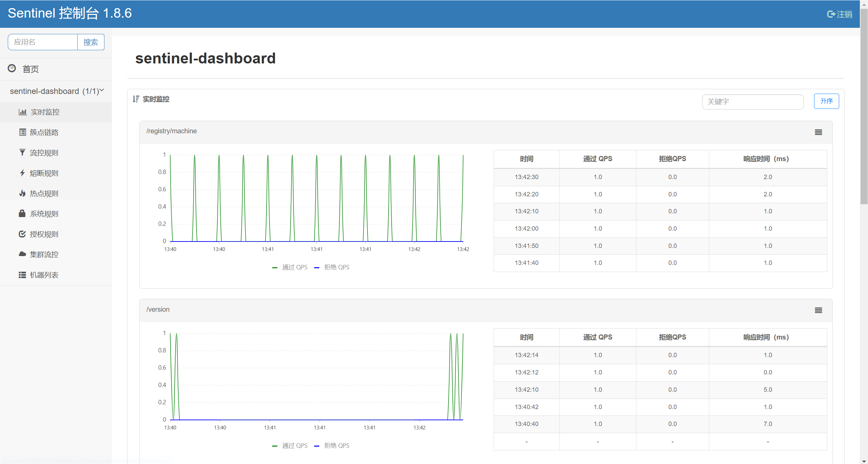Click the filter funnel icon for 流控规则

coord(22,153)
